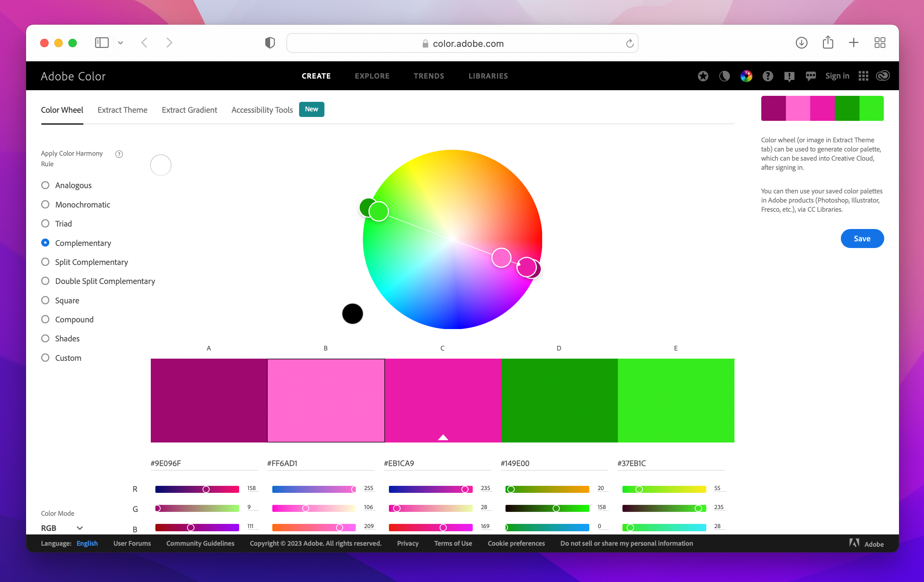Click the Creative Cloud icon
Viewport: 924px width, 582px height.
pos(882,76)
